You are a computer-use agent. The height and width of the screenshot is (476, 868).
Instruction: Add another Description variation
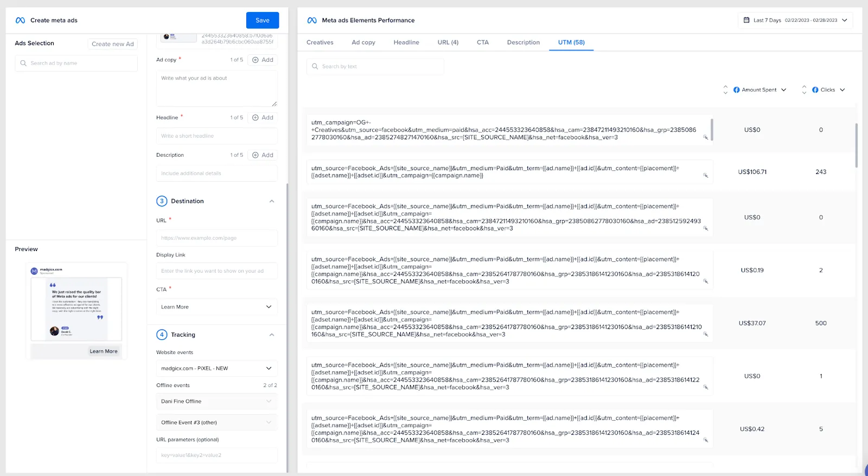tap(263, 155)
